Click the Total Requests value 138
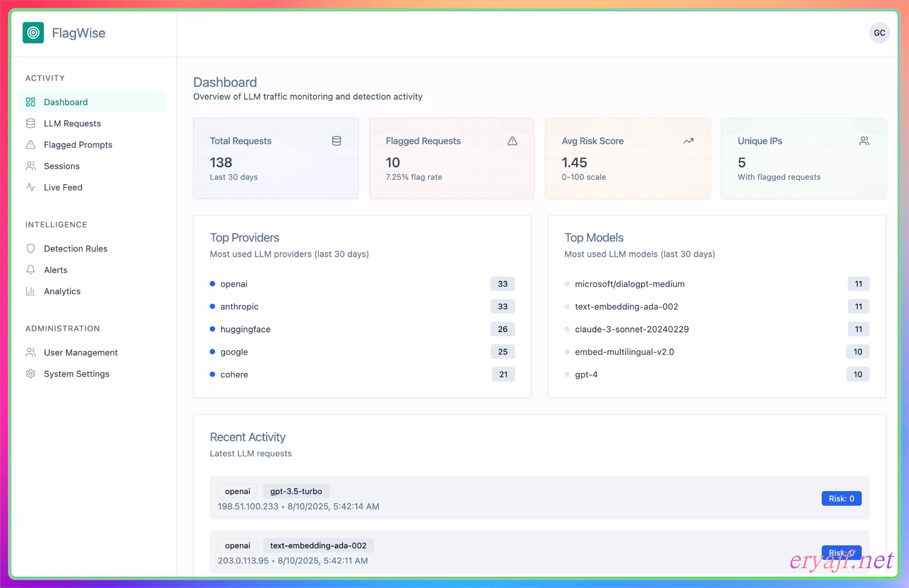Image resolution: width=909 pixels, height=588 pixels. [x=221, y=163]
